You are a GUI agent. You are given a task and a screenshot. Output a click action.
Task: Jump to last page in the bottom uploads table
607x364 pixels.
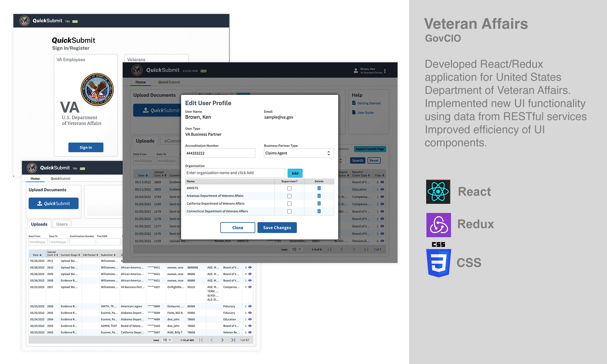[x=233, y=340]
